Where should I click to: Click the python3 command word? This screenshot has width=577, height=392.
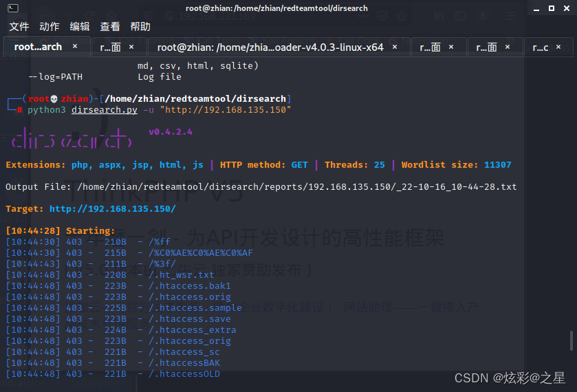point(46,109)
